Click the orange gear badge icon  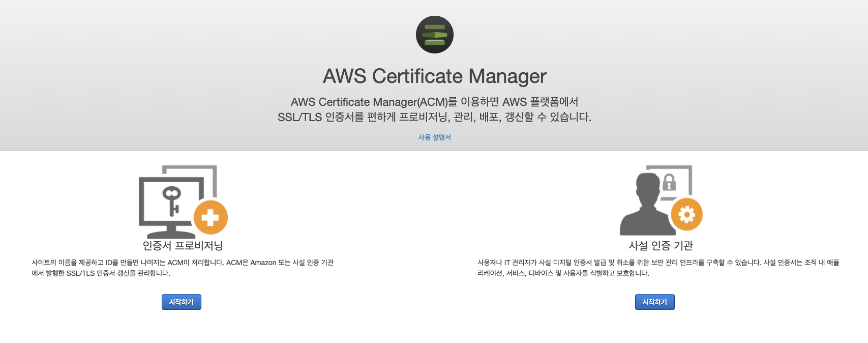pyautogui.click(x=686, y=214)
